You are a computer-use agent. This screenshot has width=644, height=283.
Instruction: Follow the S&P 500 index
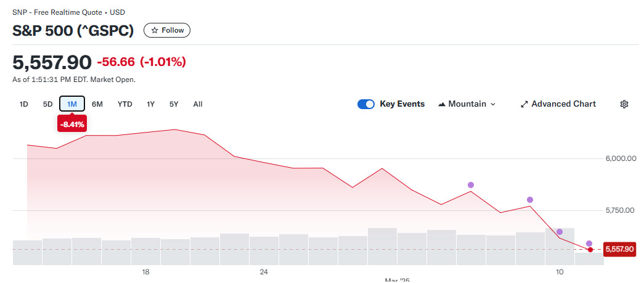167,30
